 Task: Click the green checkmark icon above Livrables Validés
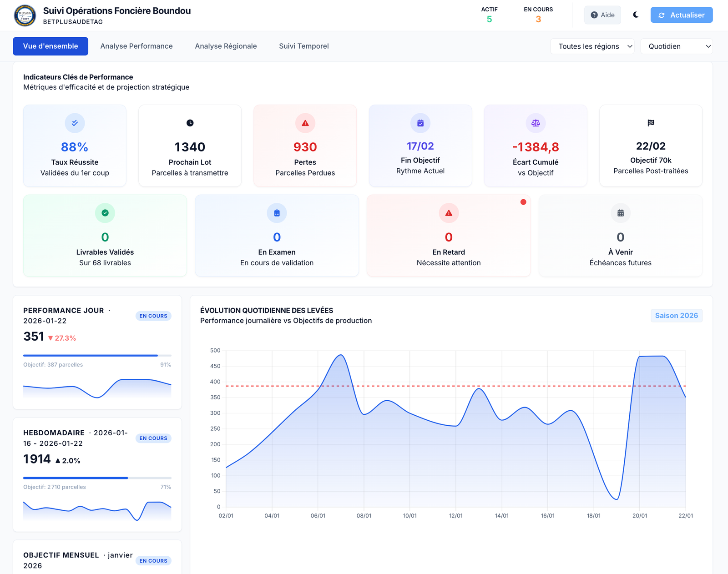point(105,213)
